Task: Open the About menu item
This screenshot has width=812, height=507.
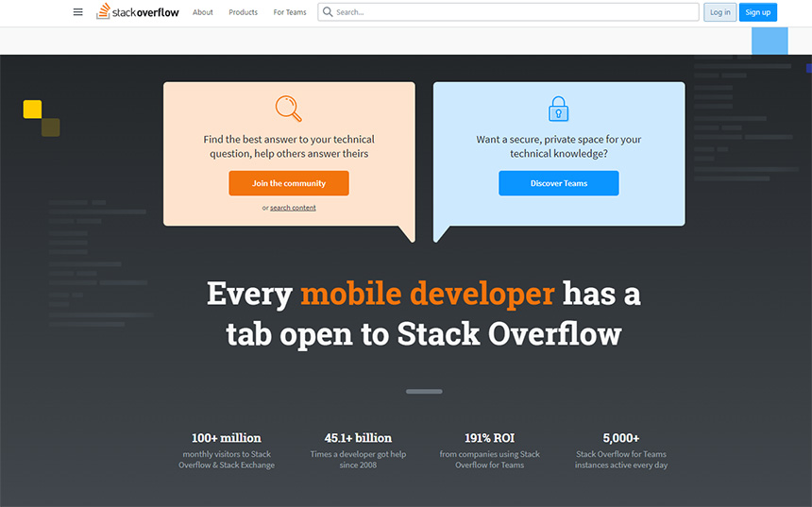Action: pos(202,12)
